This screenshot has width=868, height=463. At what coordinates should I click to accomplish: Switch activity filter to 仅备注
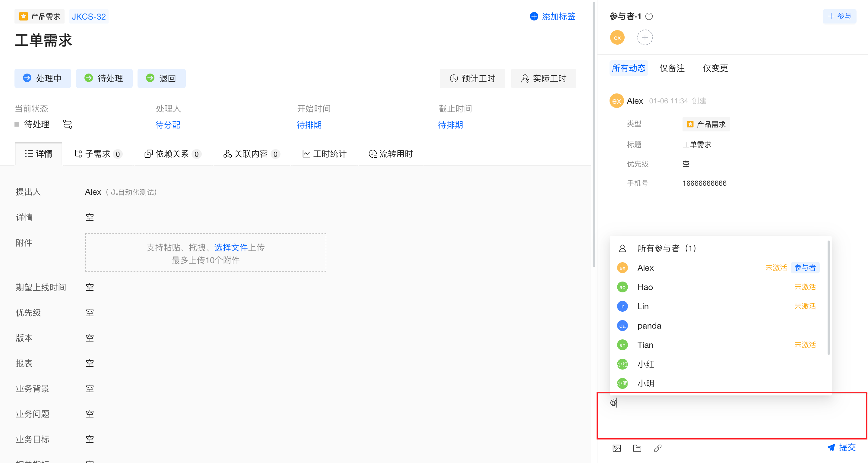click(672, 68)
